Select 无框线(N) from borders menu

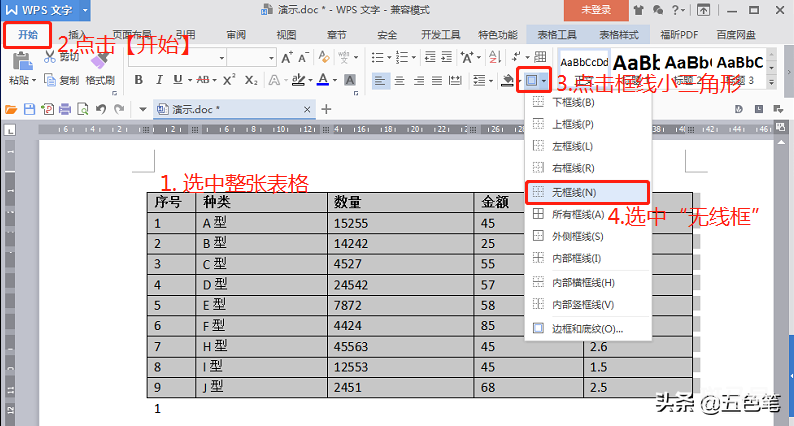[x=587, y=192]
